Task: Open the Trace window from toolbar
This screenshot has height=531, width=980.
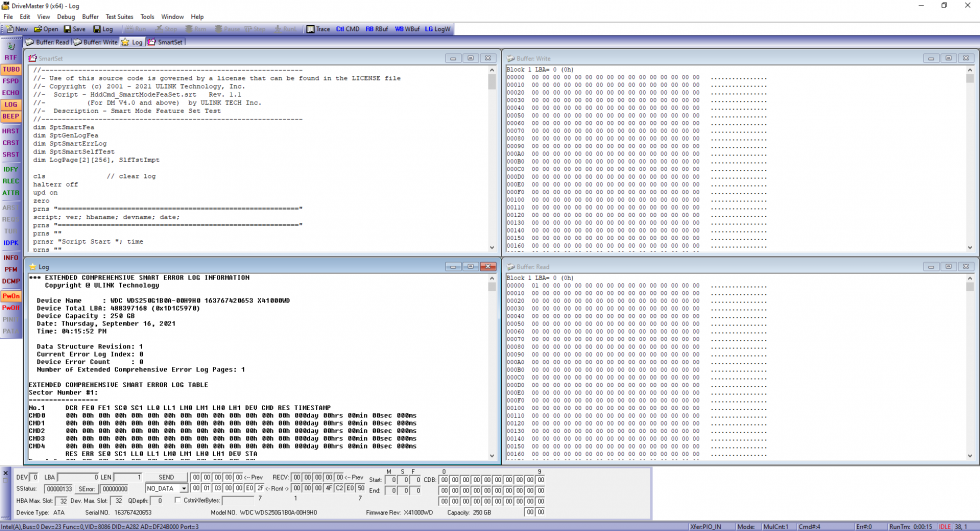Action: click(x=318, y=29)
